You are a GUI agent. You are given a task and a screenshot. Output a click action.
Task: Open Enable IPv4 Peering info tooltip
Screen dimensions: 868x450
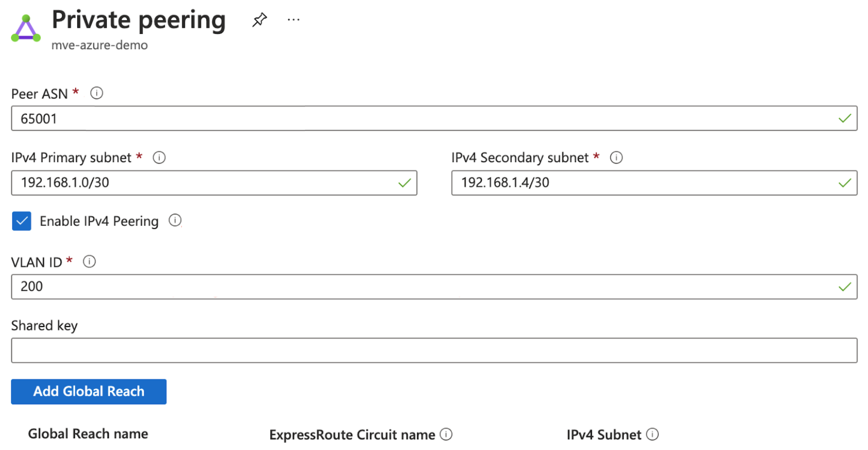click(x=175, y=221)
